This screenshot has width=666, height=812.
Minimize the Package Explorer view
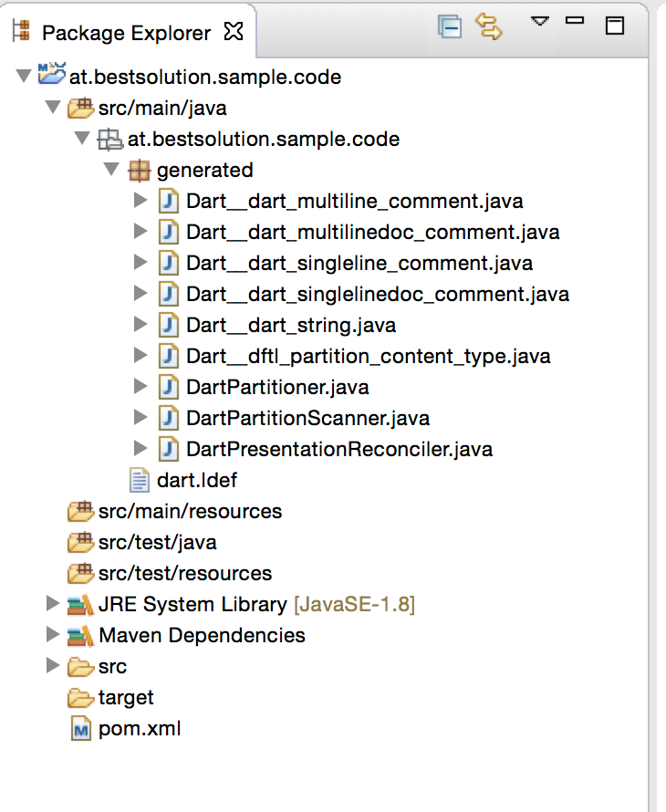click(575, 21)
